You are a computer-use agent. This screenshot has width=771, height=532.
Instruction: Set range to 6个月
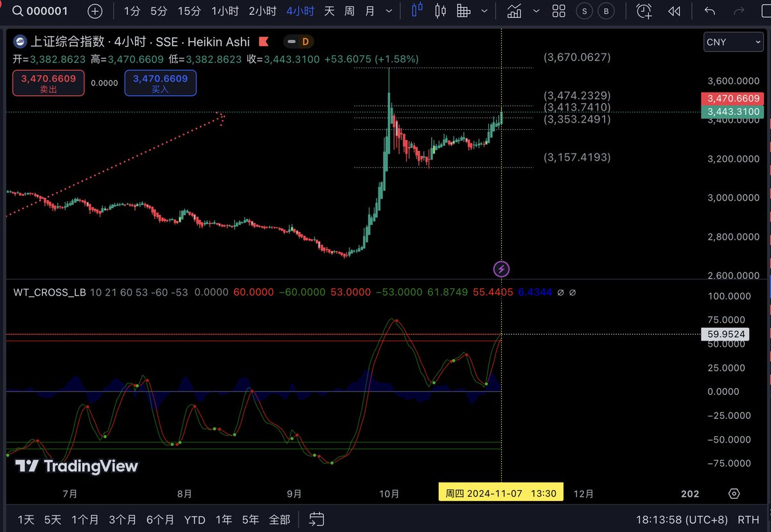click(x=160, y=519)
